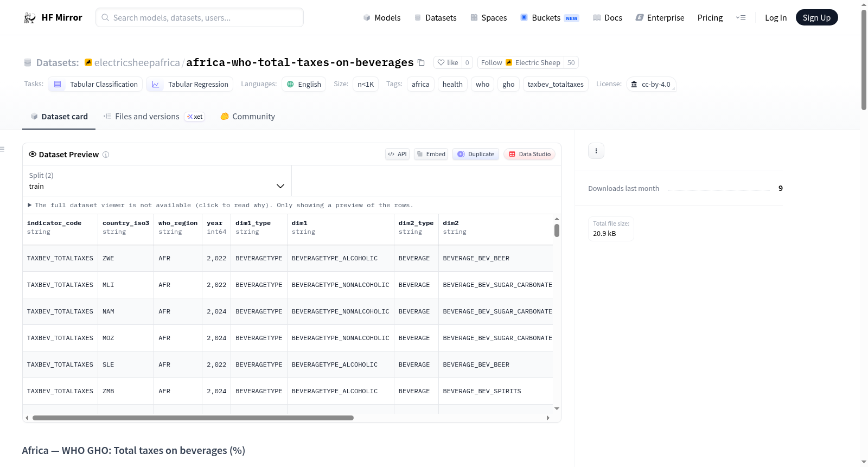Screen dimensions: 868x467
Task: Click the like count 0
Action: (467, 62)
